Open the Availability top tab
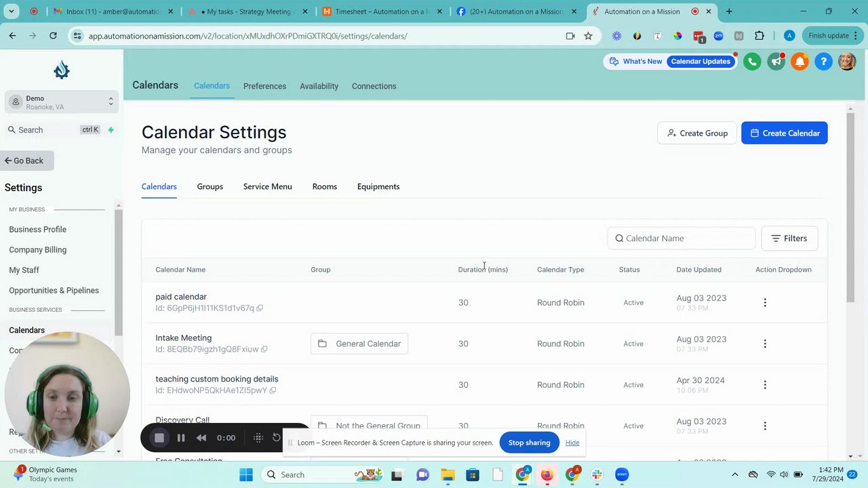The image size is (868, 488). click(319, 86)
